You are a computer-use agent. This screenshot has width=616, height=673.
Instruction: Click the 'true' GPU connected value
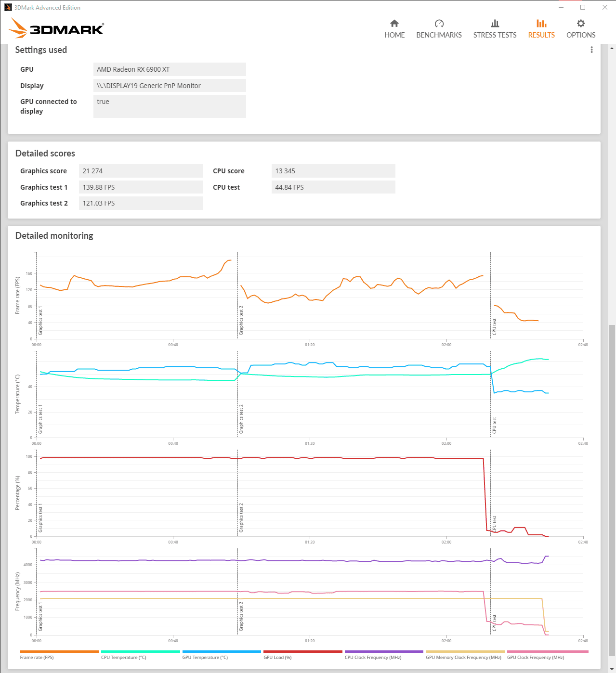[x=170, y=106]
